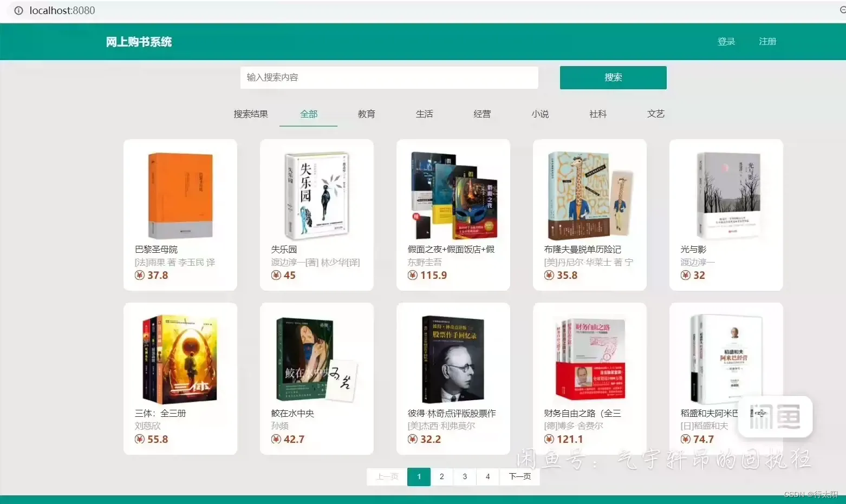The image size is (846, 504).
Task: Click author text [德]博多·舍费尔
Action: pyautogui.click(x=574, y=426)
